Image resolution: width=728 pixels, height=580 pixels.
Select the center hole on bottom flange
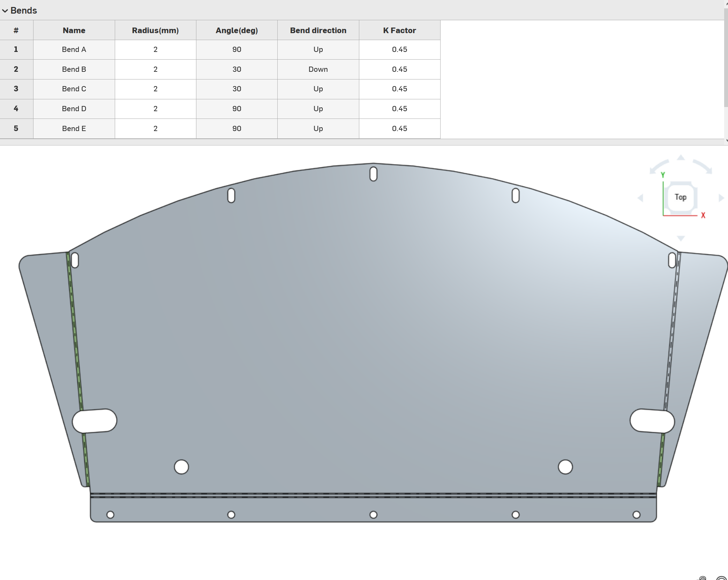click(x=373, y=515)
